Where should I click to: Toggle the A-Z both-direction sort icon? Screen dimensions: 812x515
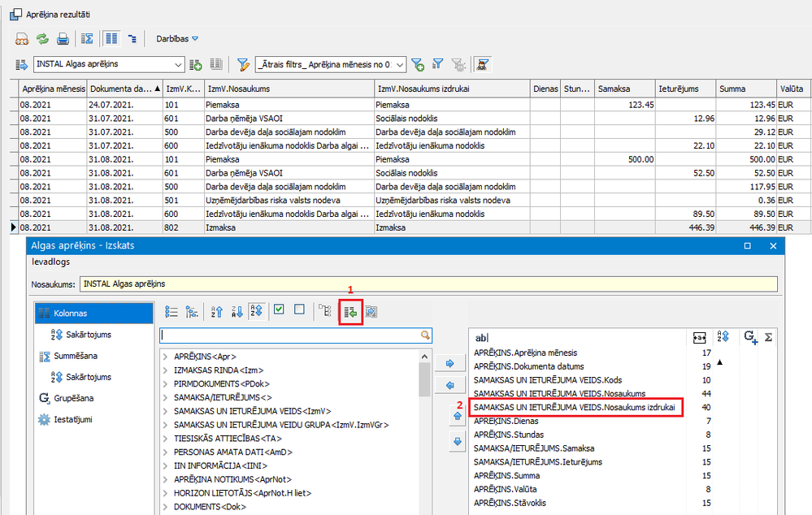tap(257, 311)
